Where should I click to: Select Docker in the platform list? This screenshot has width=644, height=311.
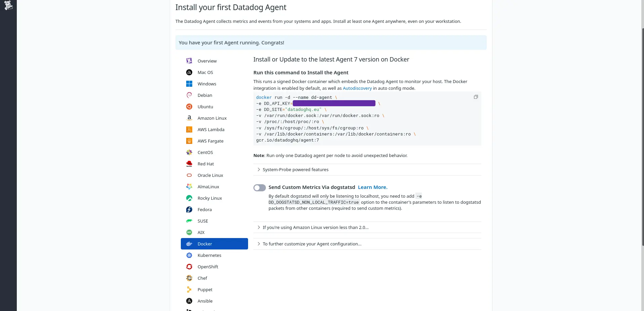(x=214, y=244)
